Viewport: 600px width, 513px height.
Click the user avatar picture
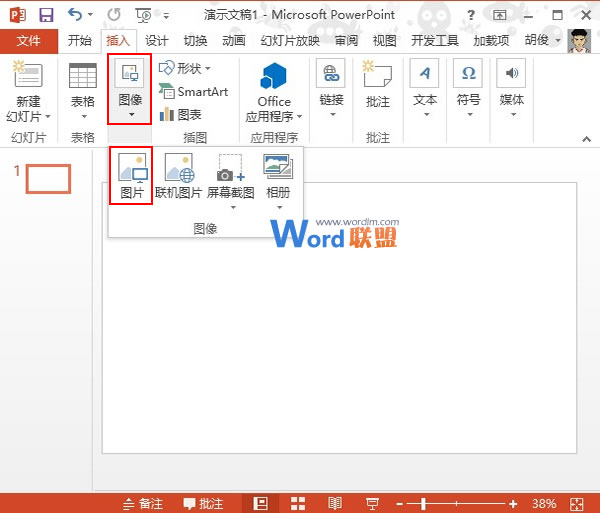(579, 41)
